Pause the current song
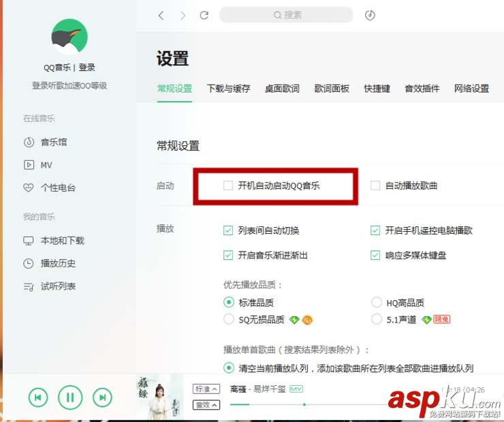This screenshot has width=504, height=422. point(70,397)
